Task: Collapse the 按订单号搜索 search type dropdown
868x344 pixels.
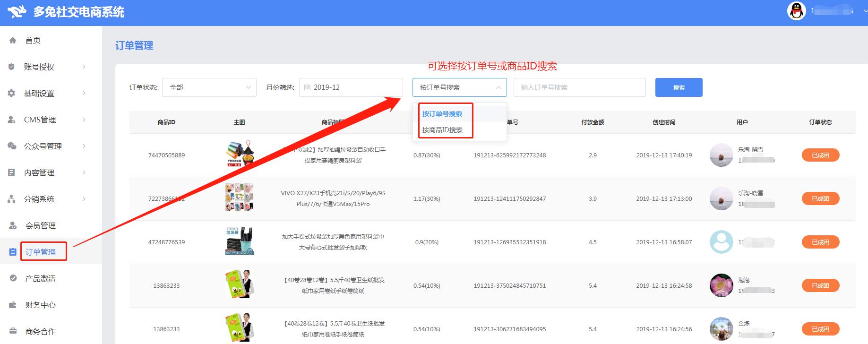Action: tap(460, 87)
